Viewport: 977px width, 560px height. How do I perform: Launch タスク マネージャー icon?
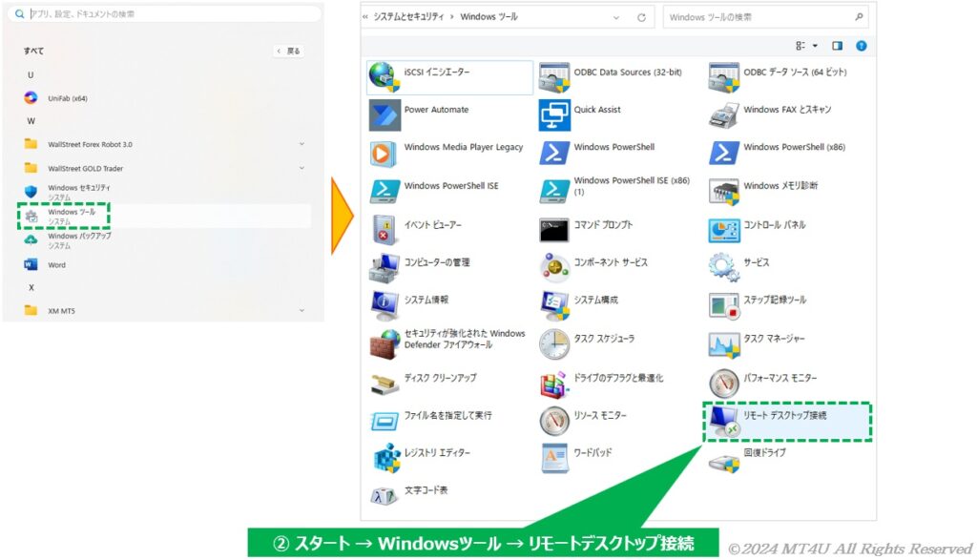pyautogui.click(x=724, y=344)
